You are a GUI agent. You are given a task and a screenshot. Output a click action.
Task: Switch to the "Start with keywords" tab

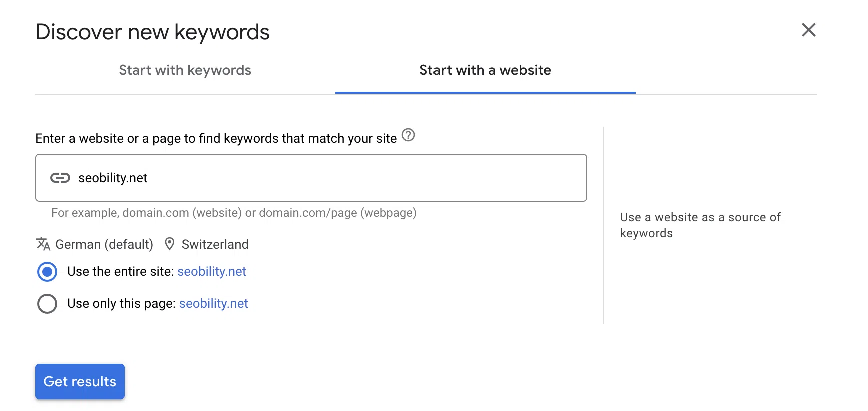185,70
